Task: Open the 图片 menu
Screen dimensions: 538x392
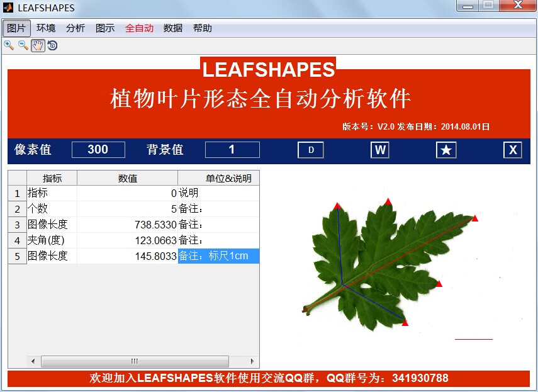Action: [x=16, y=28]
